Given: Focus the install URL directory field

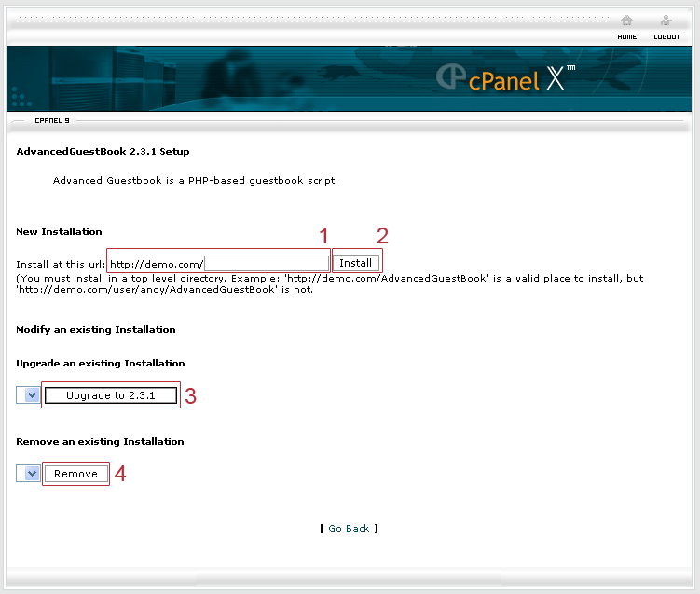Looking at the screenshot, I should click(x=267, y=263).
